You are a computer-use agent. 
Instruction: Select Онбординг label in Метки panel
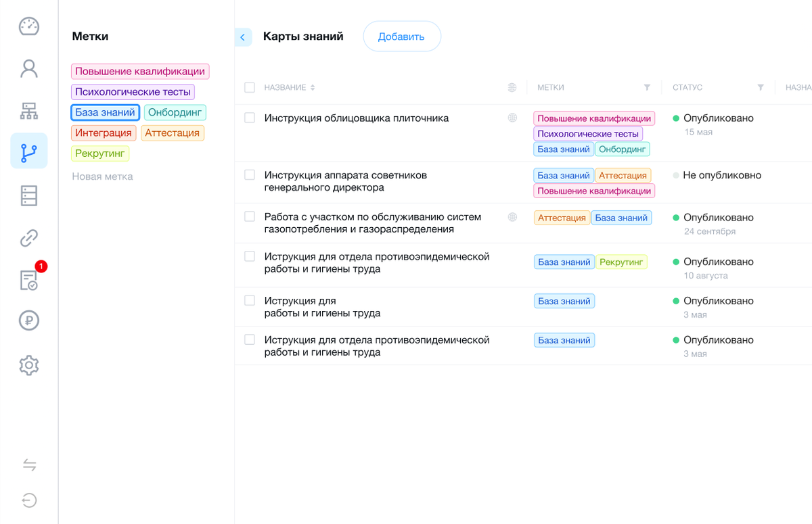(x=175, y=112)
